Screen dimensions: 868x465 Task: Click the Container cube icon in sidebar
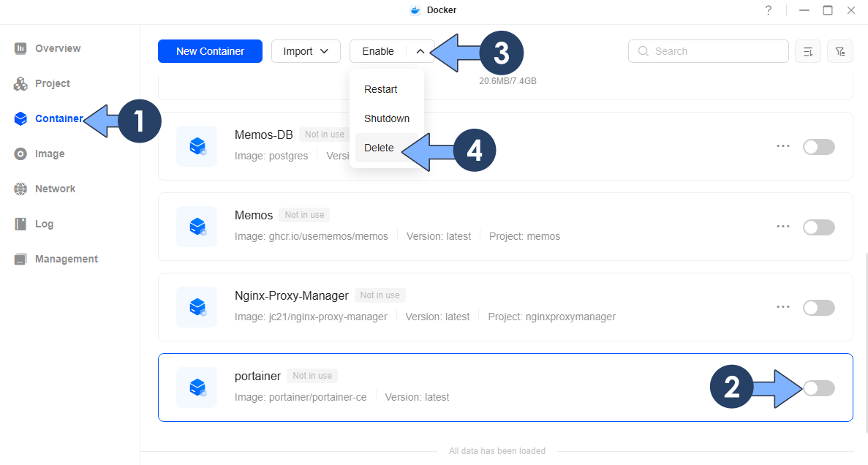(20, 118)
